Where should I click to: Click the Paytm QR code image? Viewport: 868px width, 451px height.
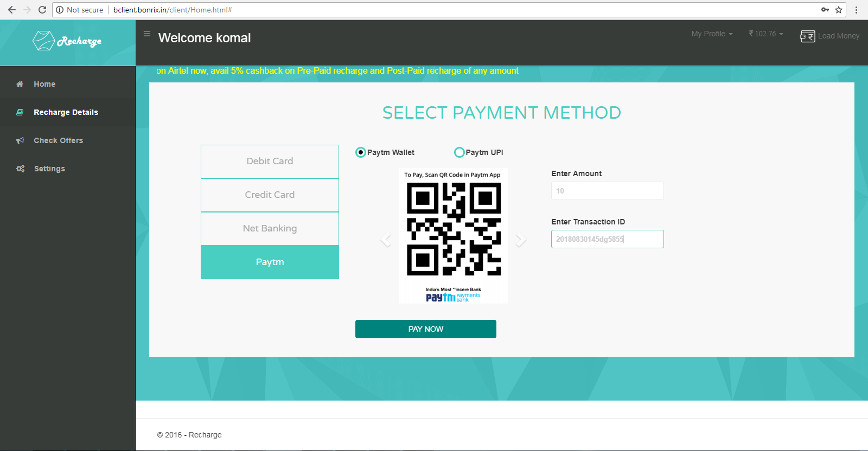tap(454, 229)
